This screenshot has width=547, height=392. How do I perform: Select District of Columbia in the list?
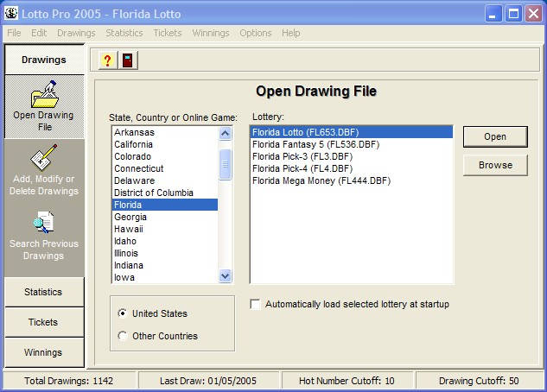(165, 193)
